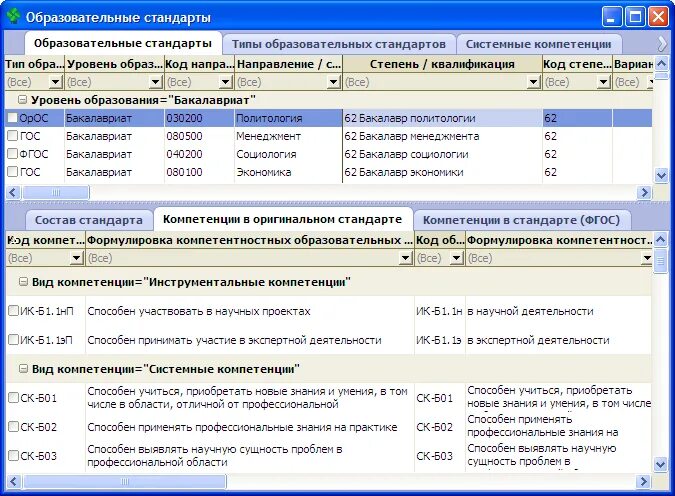Collapse the Уровень образования=Бакалавриат group
675x496 pixels.
[22, 100]
